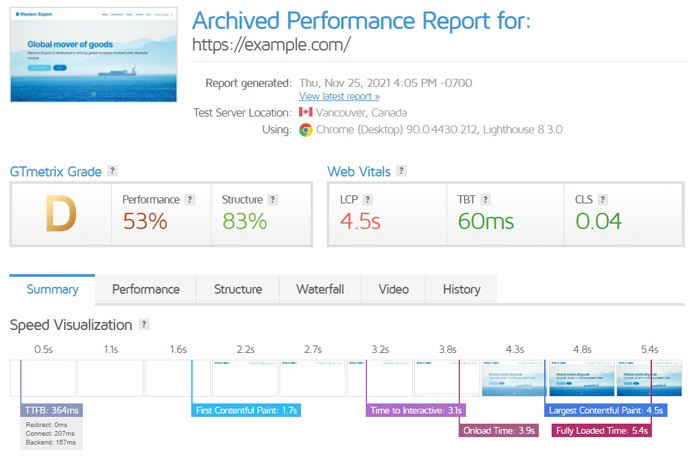Click the TTFB 364ms timeline marker
The width and height of the screenshot is (694, 458).
[x=51, y=410]
